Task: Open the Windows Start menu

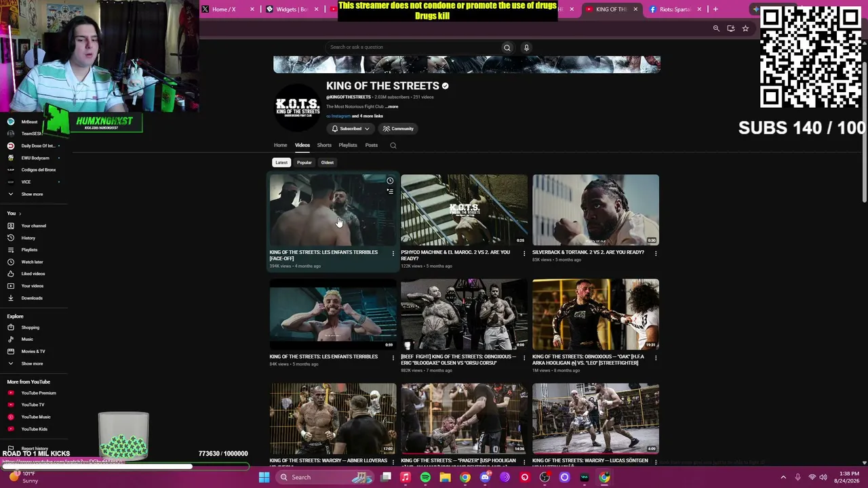Action: click(264, 477)
